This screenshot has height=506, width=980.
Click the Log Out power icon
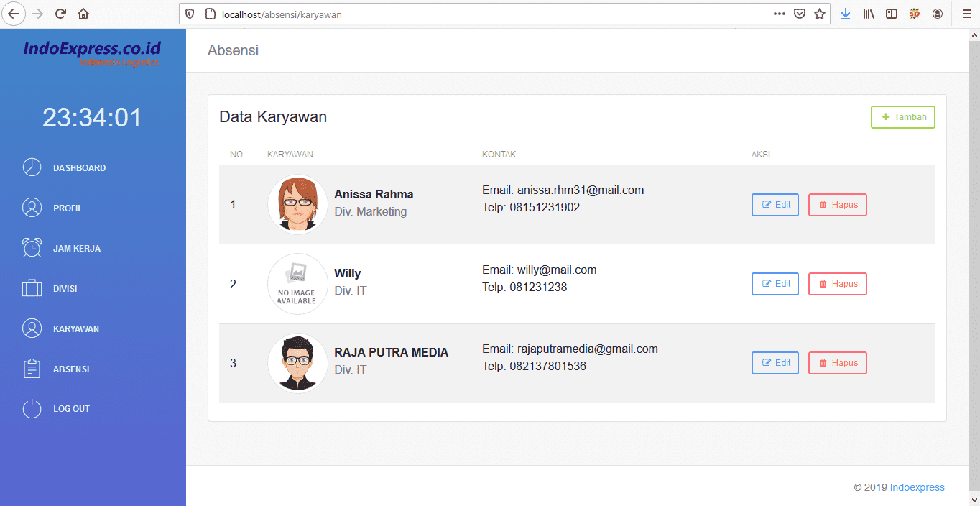(x=32, y=408)
